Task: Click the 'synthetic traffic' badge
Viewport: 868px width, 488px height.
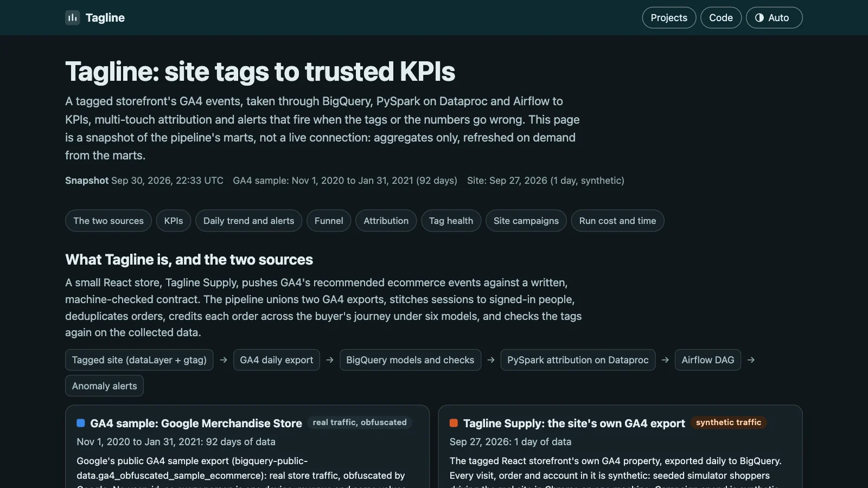Action: point(729,422)
